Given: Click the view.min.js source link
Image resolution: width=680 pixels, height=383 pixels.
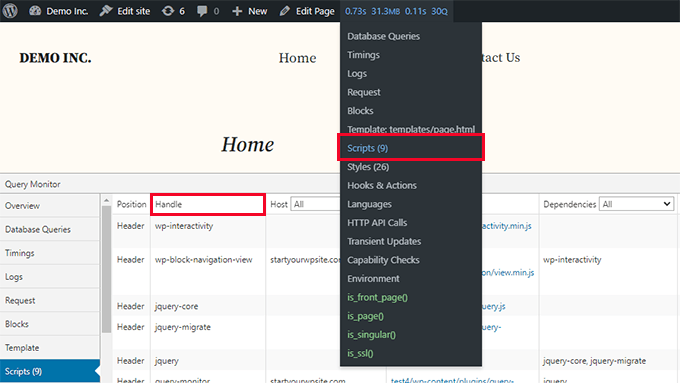Looking at the screenshot, I should point(508,272).
